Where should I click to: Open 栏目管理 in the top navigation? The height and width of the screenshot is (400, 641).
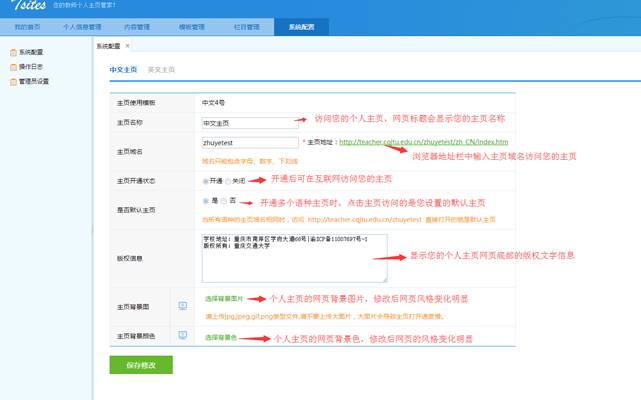point(247,27)
